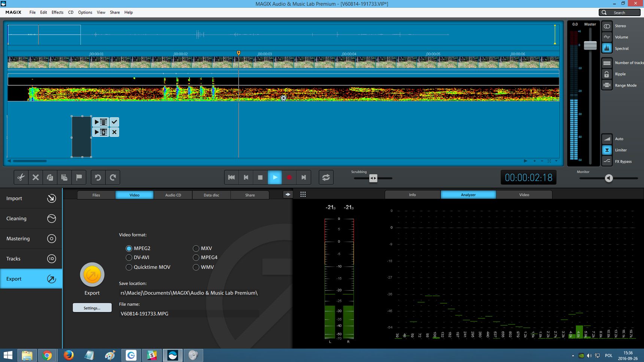The image size is (644, 362).
Task: Click the grid dots icon above meters
Action: tap(303, 194)
